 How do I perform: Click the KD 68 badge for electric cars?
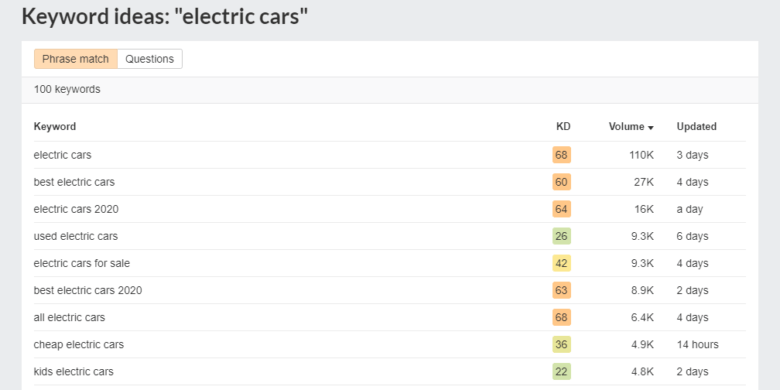tap(561, 155)
